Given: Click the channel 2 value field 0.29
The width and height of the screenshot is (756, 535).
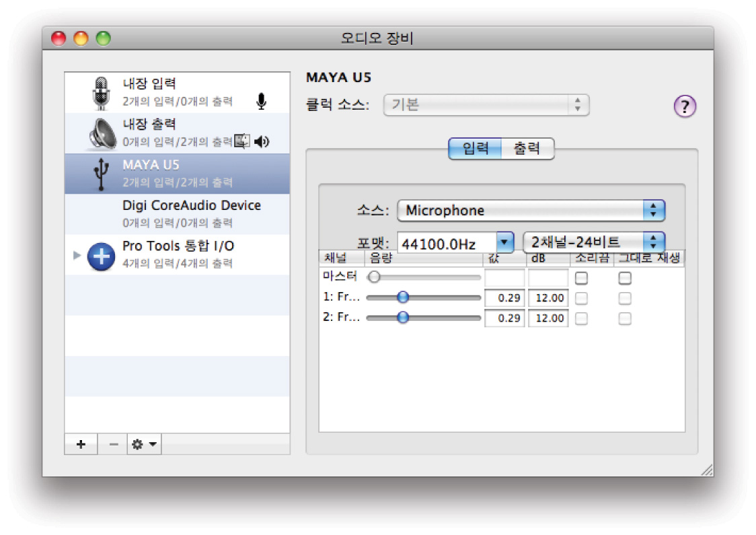Looking at the screenshot, I should click(504, 318).
